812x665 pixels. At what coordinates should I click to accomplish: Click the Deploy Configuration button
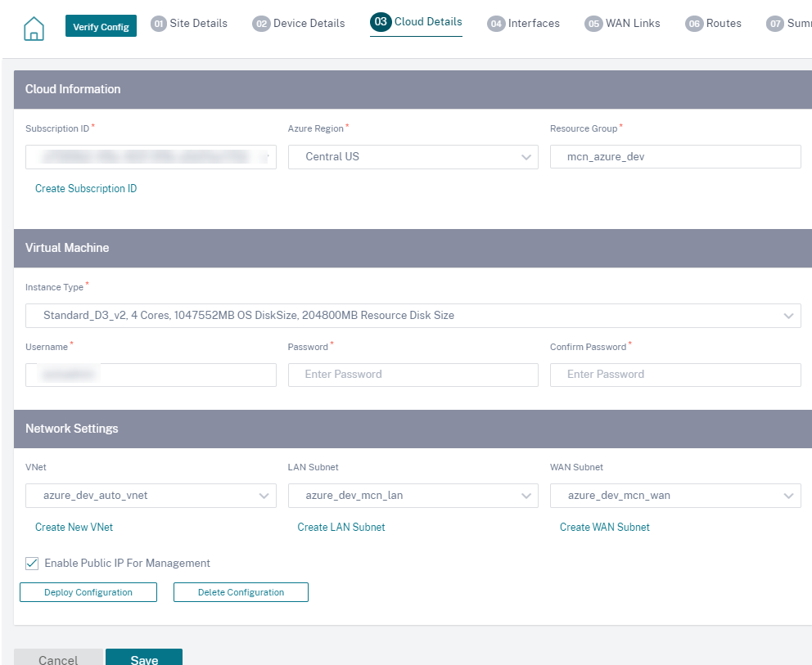pyautogui.click(x=88, y=592)
